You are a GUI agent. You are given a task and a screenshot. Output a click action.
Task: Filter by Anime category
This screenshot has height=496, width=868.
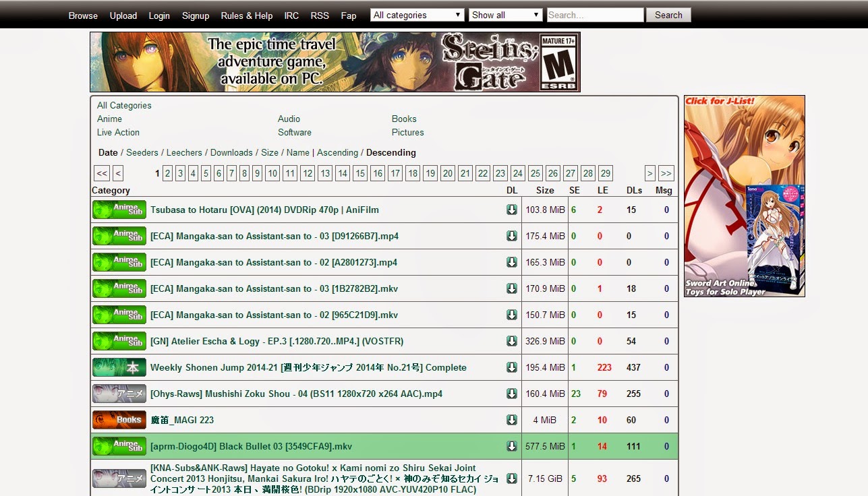point(109,119)
